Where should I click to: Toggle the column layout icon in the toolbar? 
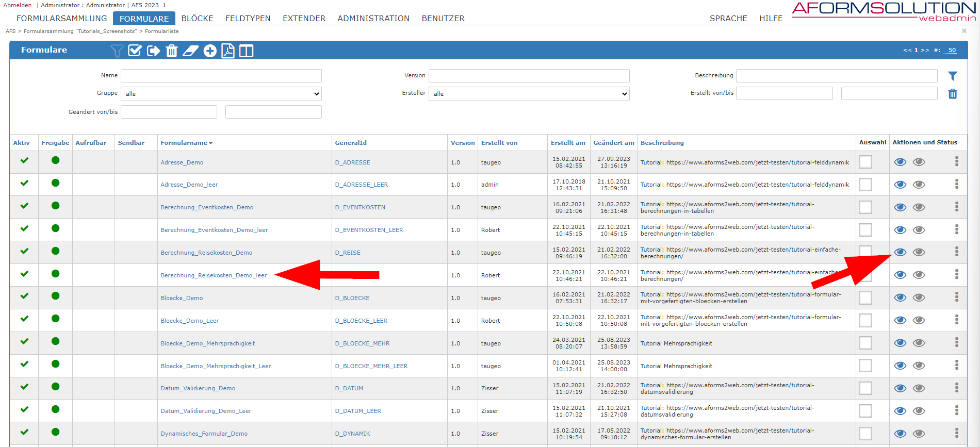247,51
